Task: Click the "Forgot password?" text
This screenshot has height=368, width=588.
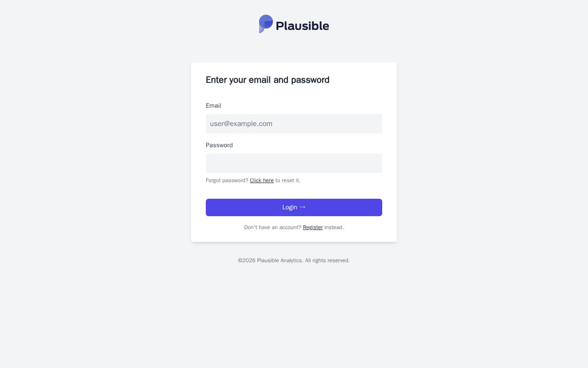Action: [227, 180]
